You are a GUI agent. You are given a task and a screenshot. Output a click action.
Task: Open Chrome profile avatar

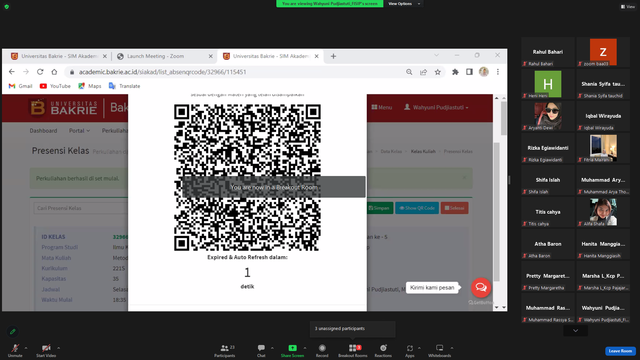pyautogui.click(x=484, y=72)
